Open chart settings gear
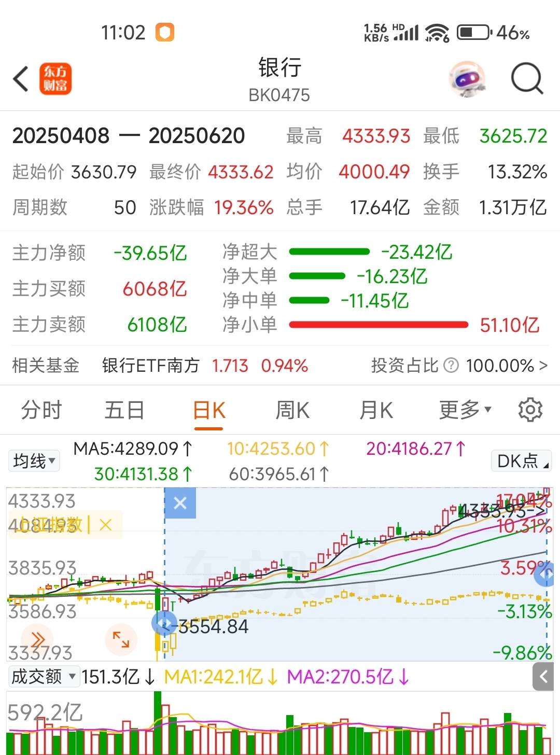The height and width of the screenshot is (755, 560). (x=530, y=410)
